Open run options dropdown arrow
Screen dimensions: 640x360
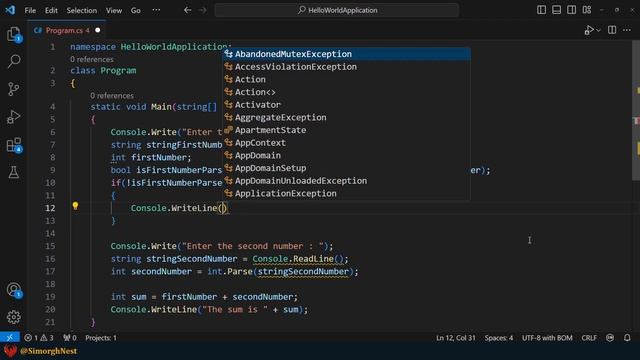598,31
